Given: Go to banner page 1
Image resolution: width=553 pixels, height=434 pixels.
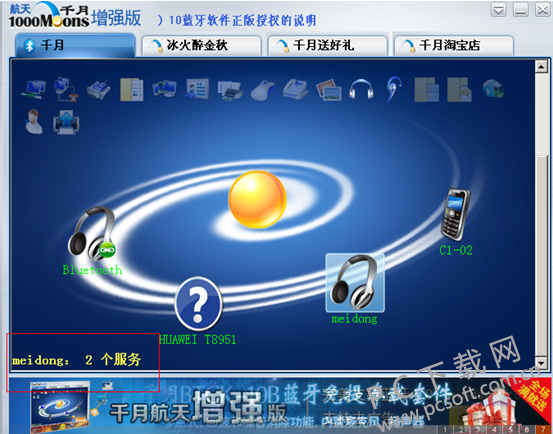Looking at the screenshot, I should pyautogui.click(x=445, y=429).
